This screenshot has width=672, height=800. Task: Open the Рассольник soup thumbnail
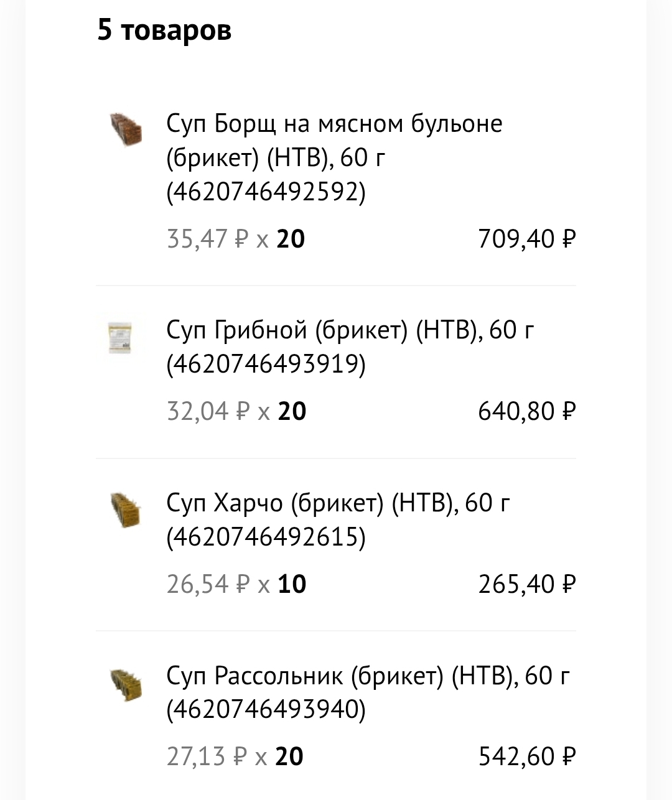point(126,684)
